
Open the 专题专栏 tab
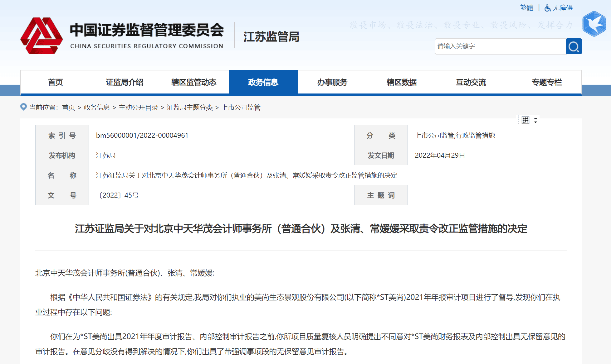[547, 82]
